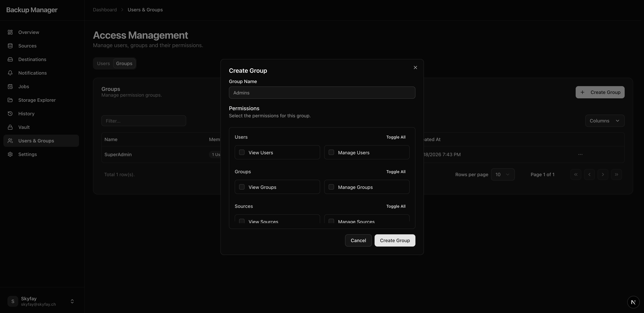Open Jobs using the clock icon
Viewport: 644px width, 313px height.
point(10,86)
